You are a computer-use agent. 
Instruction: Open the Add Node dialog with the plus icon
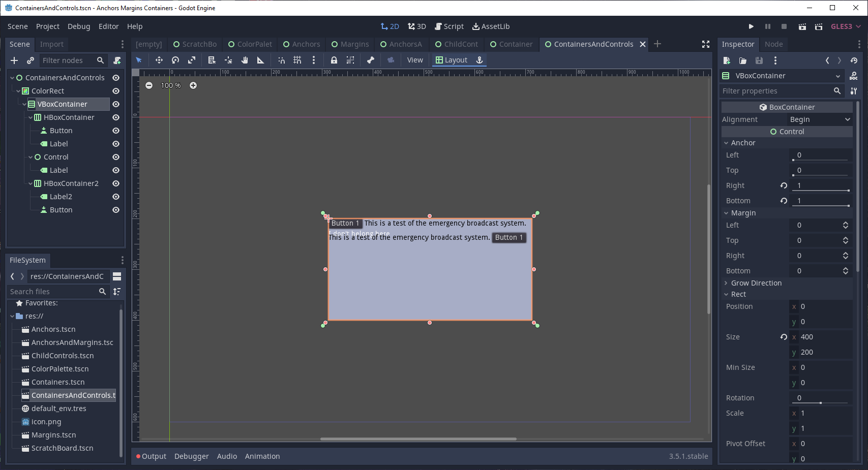[14, 60]
